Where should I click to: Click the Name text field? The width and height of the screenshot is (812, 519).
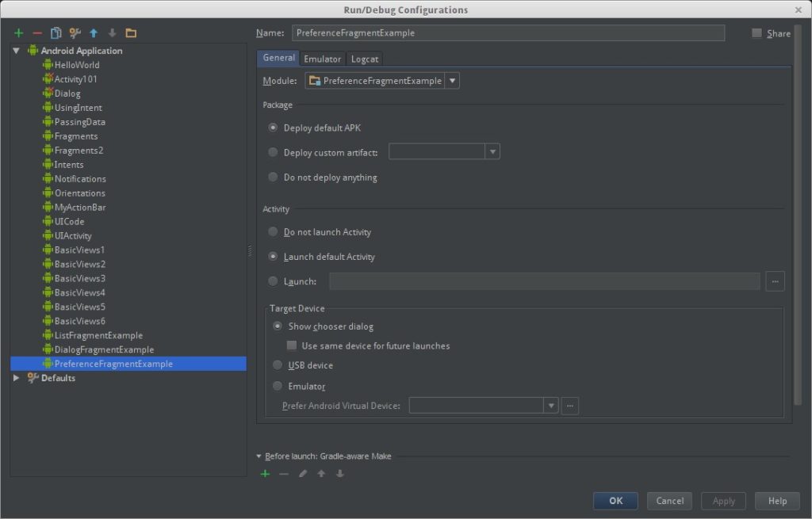coord(507,33)
